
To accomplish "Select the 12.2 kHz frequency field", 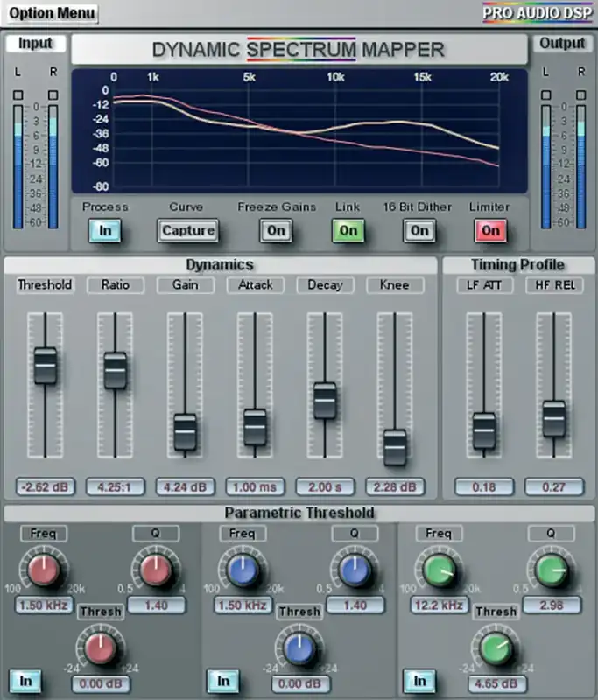I will coord(439,605).
